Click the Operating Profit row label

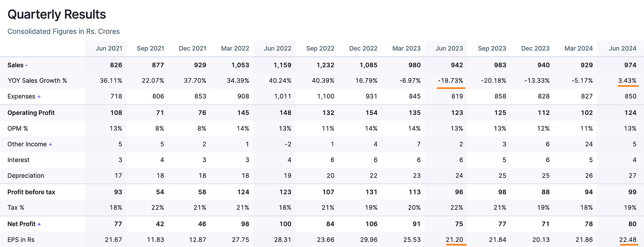(31, 113)
